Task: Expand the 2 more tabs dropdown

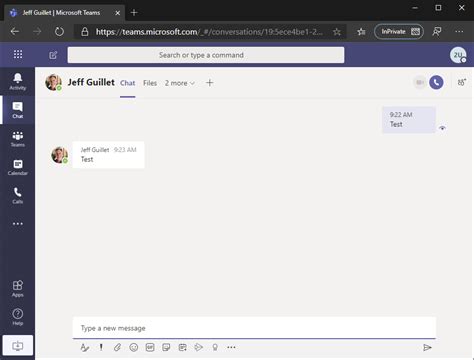Action: pyautogui.click(x=179, y=83)
